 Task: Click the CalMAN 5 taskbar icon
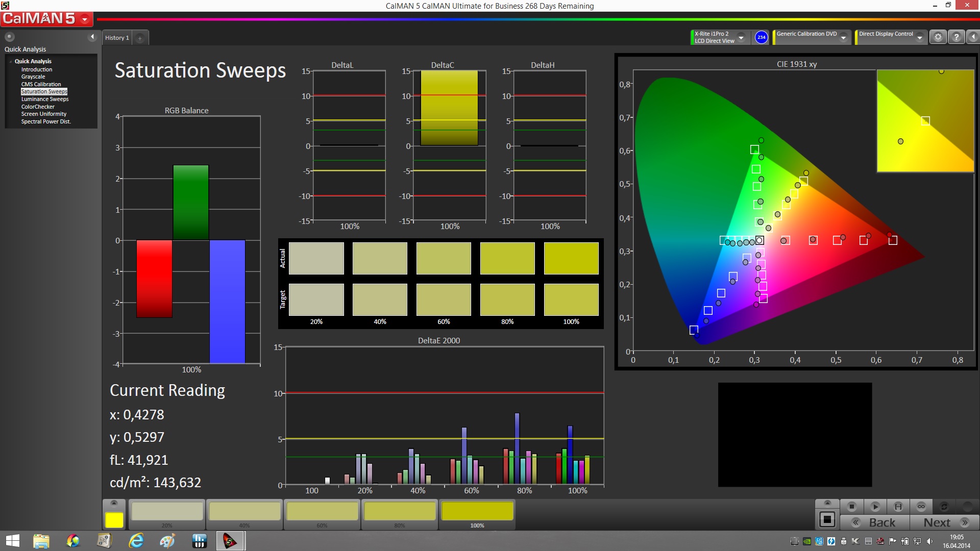pos(230,541)
